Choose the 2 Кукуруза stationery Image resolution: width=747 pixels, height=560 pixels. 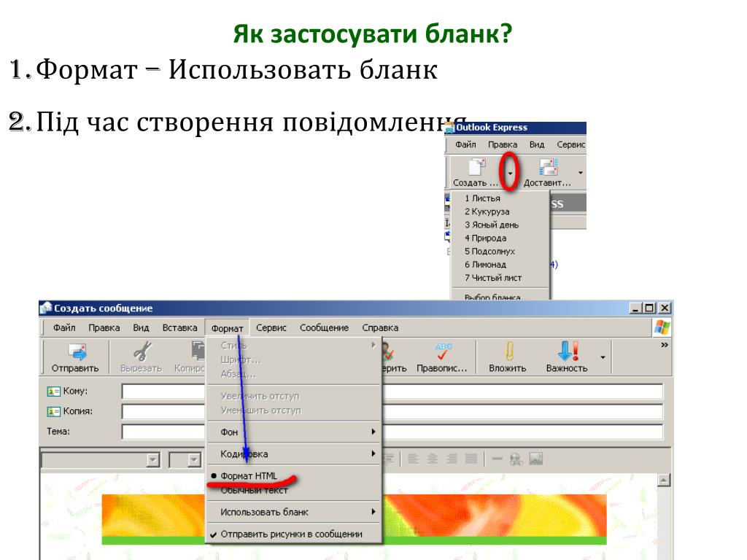click(487, 211)
